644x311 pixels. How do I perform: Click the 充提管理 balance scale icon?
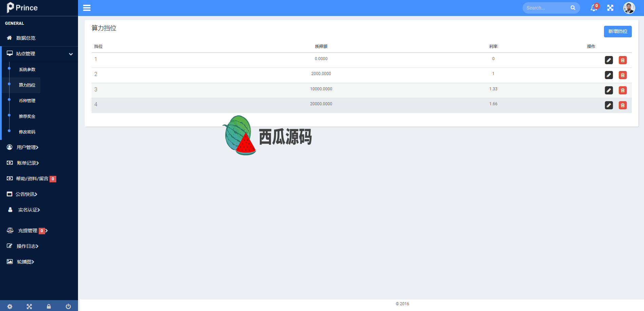click(x=10, y=230)
